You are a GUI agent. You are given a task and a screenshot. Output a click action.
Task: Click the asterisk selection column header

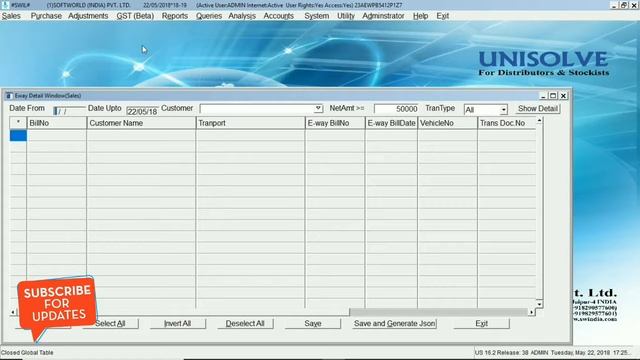(x=18, y=123)
